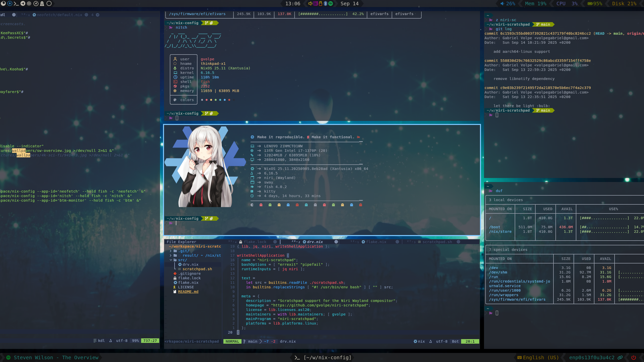This screenshot has width=644, height=362.
Task: Click the Disk 21% usage indicator
Action: 624,4
